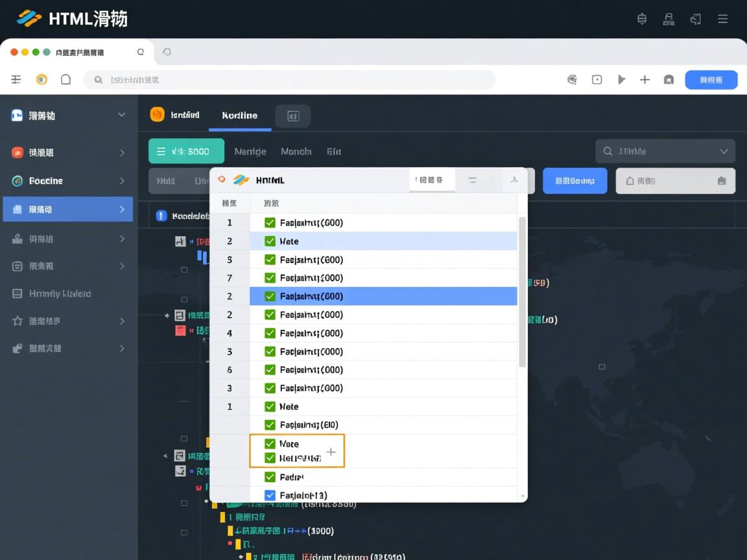Expand the Boccine sidebar section
This screenshot has height=560, width=747.
(x=123, y=181)
